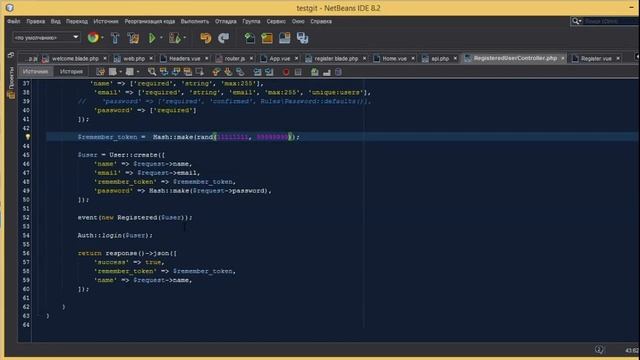
Task: Click the Clean and Build Project icon
Action: (133, 38)
